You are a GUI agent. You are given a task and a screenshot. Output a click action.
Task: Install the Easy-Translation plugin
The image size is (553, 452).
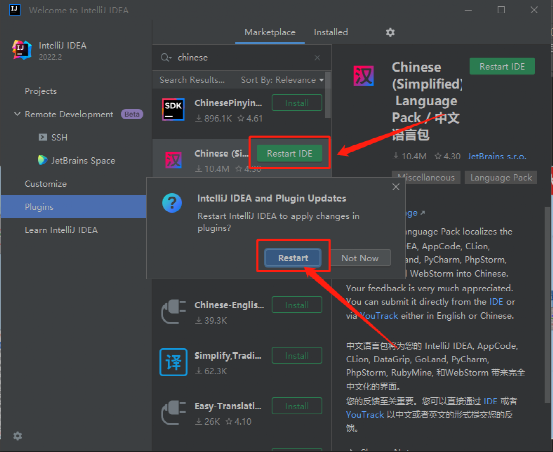click(x=297, y=406)
